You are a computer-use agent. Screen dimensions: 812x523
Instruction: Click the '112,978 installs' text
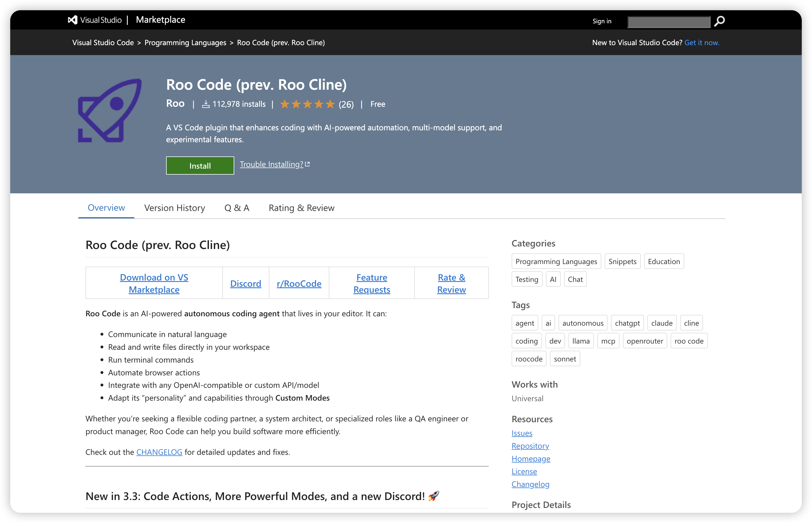(x=239, y=104)
